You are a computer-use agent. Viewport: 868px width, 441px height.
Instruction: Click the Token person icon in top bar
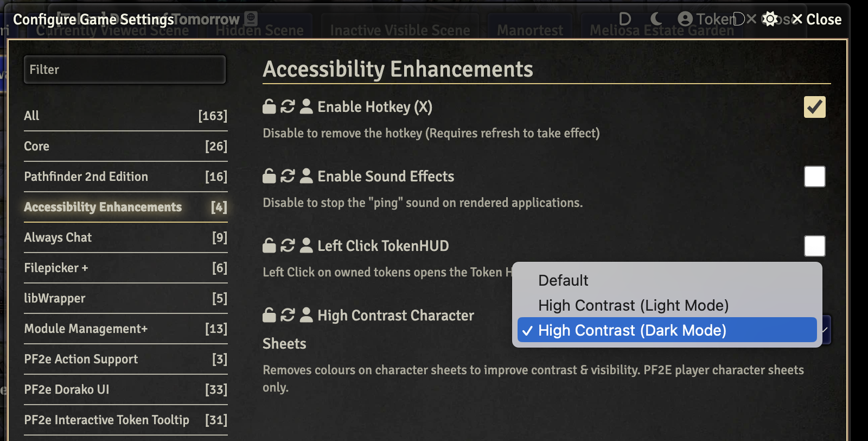pyautogui.click(x=687, y=18)
